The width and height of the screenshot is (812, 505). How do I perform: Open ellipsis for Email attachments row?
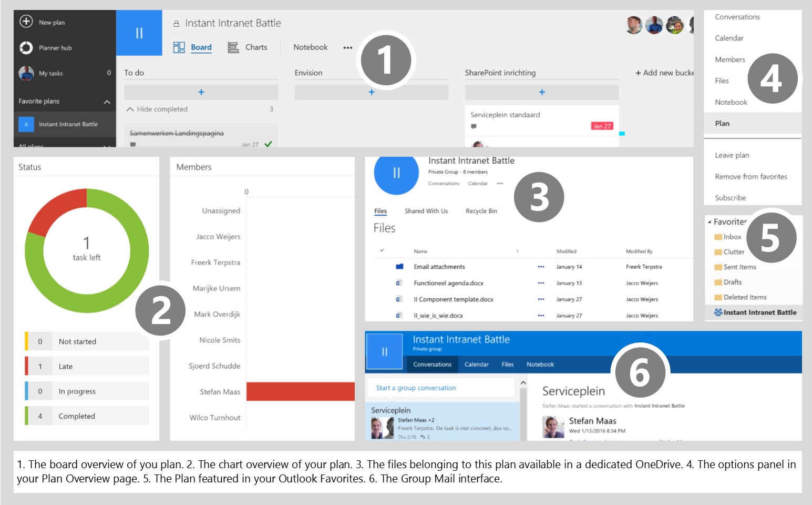pyautogui.click(x=541, y=267)
